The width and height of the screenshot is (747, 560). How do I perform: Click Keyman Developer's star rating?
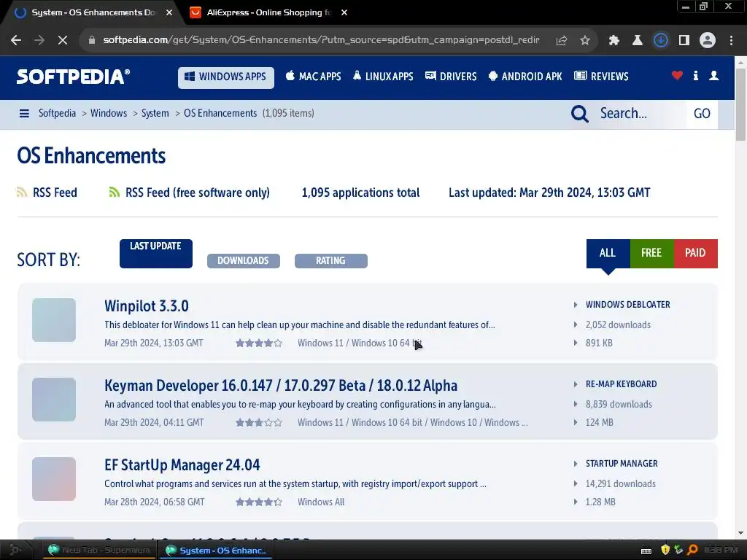259,422
